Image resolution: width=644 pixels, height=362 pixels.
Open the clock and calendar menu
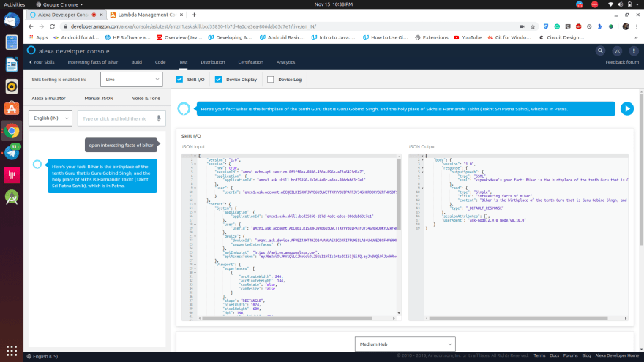[333, 4]
